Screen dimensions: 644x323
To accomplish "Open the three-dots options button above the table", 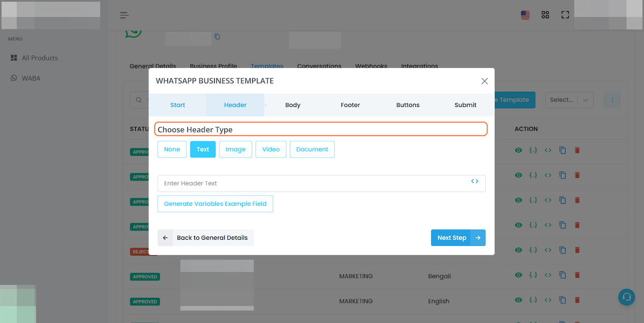I will pyautogui.click(x=612, y=99).
